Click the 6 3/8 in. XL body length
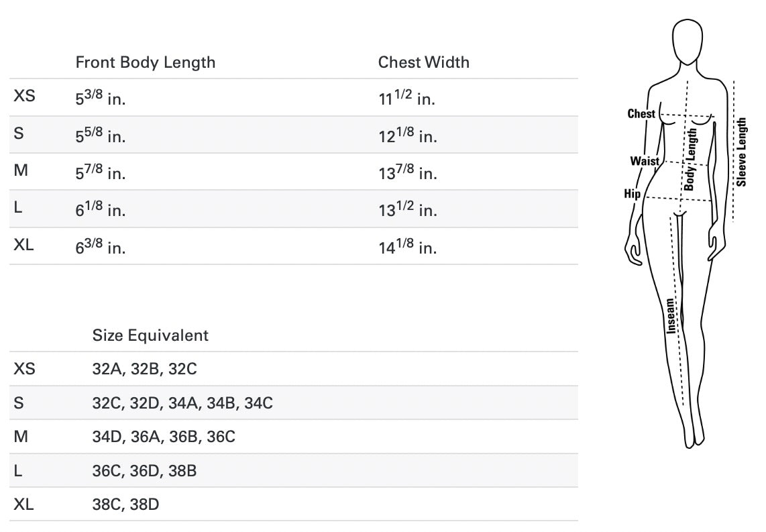Image resolution: width=766 pixels, height=532 pixels. pos(100,247)
